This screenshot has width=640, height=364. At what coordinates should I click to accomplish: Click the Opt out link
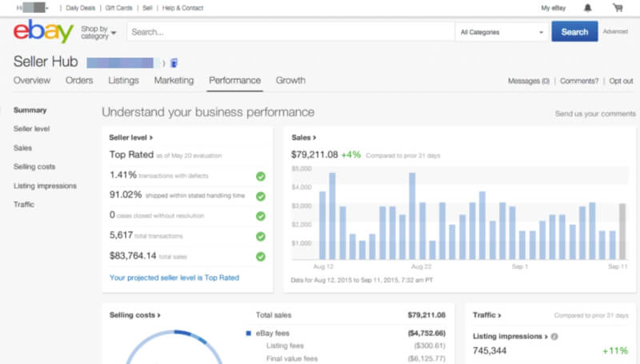621,81
